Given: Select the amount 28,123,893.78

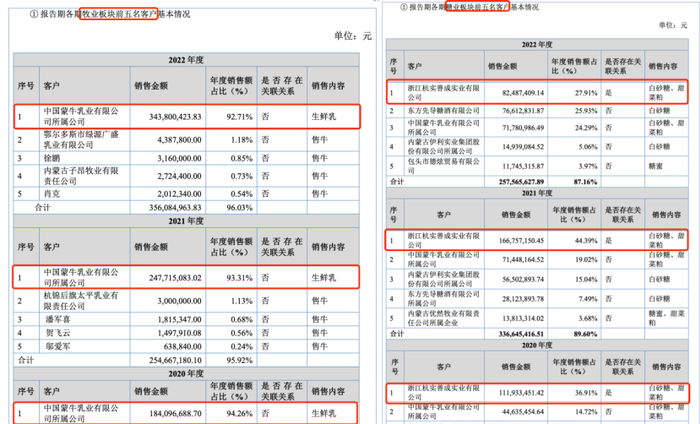Looking at the screenshot, I should click(523, 299).
